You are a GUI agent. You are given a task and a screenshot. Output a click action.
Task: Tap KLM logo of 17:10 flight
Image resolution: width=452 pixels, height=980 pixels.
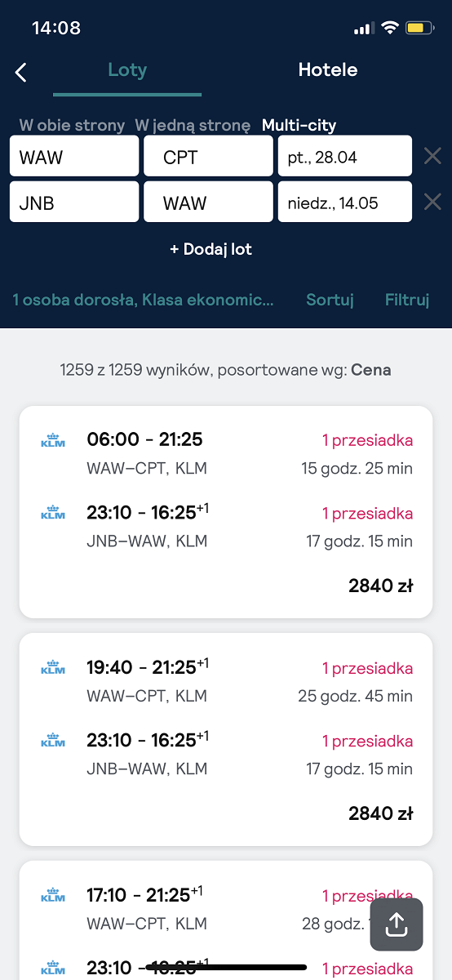pyautogui.click(x=53, y=896)
